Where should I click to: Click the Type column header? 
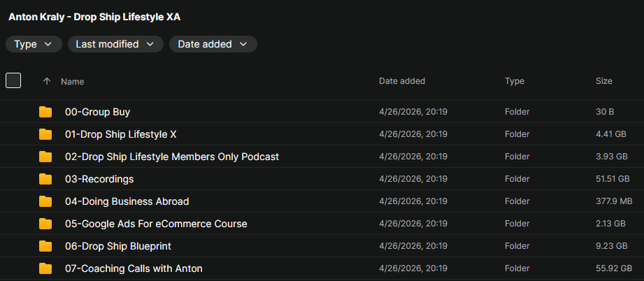coord(515,81)
